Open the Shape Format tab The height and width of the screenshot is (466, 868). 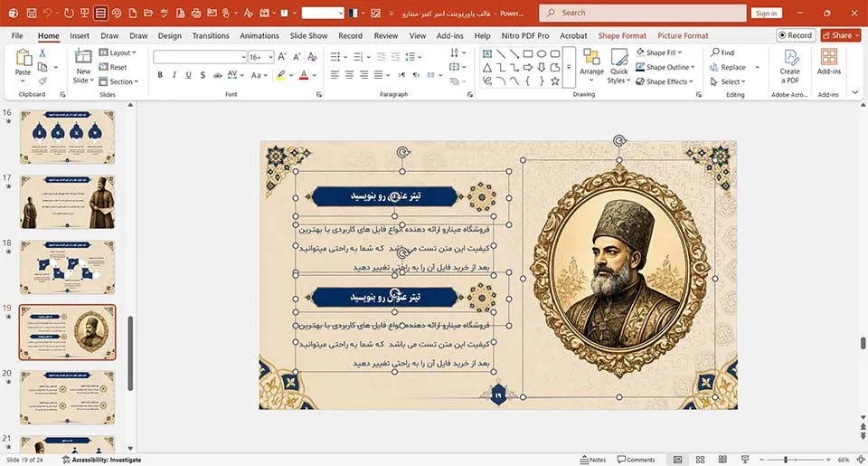click(622, 35)
